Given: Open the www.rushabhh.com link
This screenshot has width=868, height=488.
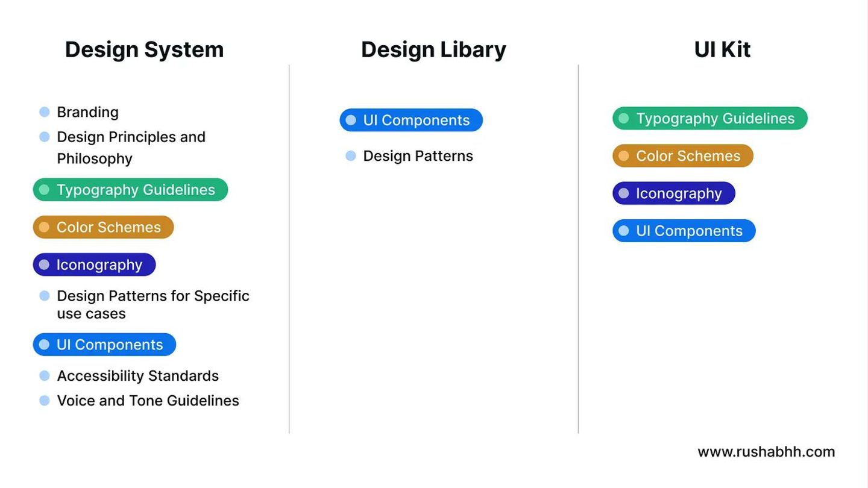Looking at the screenshot, I should click(x=766, y=452).
